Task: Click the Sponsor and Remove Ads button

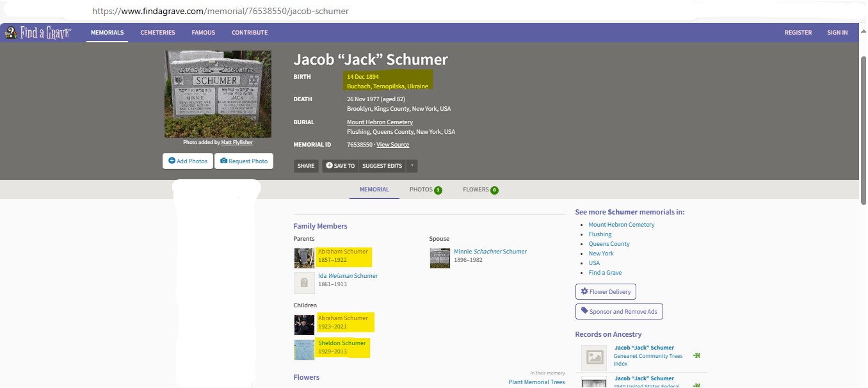Action: [619, 312]
